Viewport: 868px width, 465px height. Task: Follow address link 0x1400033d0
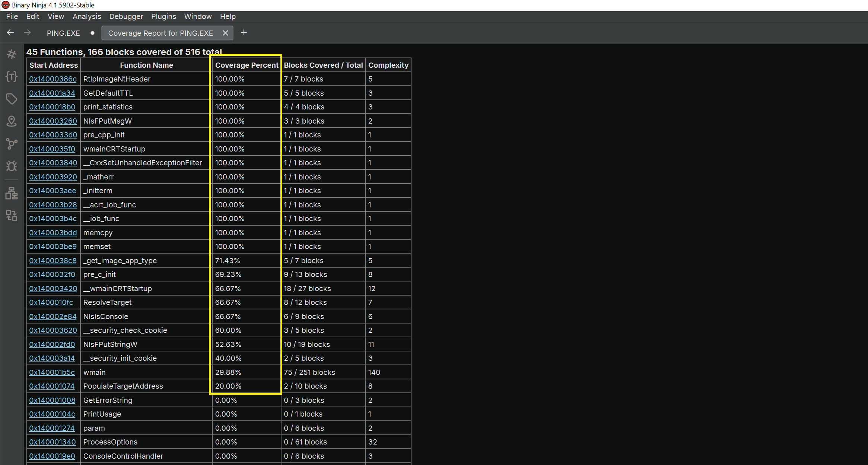click(53, 135)
